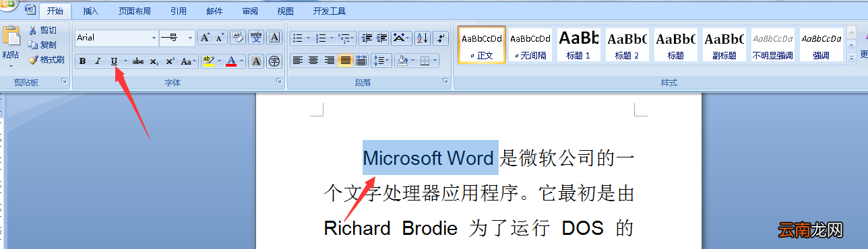This screenshot has width=868, height=249.
Task: Open the Change Case (Aa) dropdown
Action: tap(189, 61)
